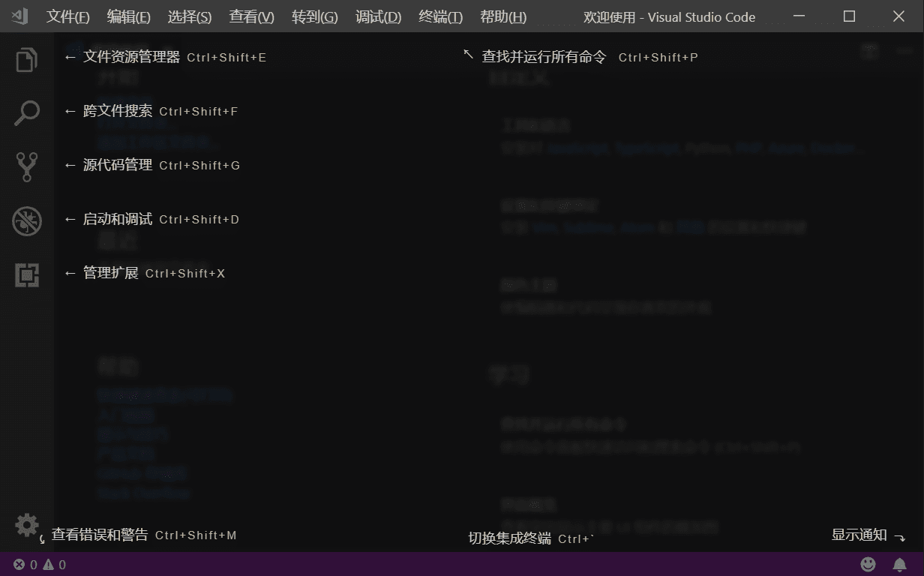The height and width of the screenshot is (576, 924).
Task: Open the Search magnifier in activity bar
Action: tap(26, 113)
